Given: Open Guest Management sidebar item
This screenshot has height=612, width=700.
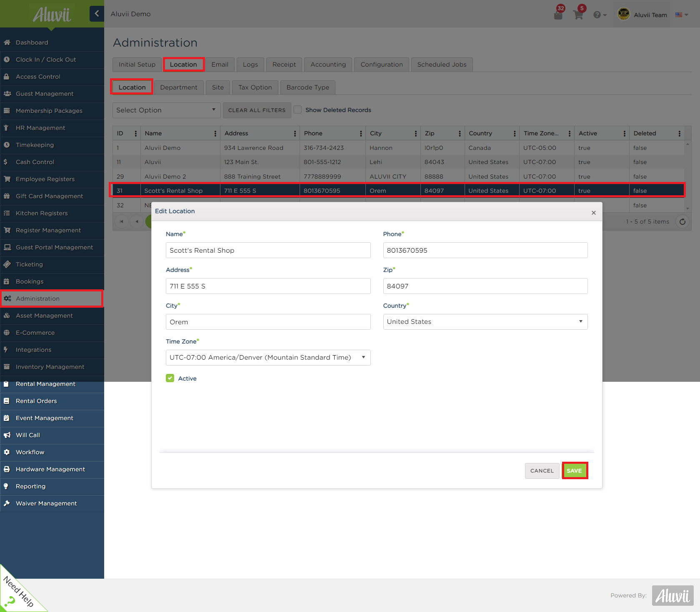Looking at the screenshot, I should (x=52, y=94).
